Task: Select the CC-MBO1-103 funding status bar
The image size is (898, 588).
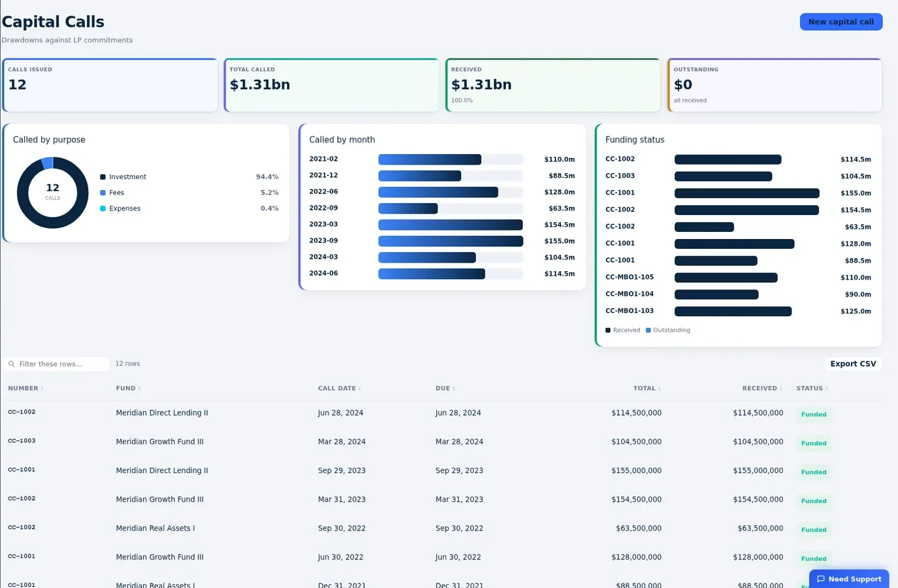Action: (733, 312)
